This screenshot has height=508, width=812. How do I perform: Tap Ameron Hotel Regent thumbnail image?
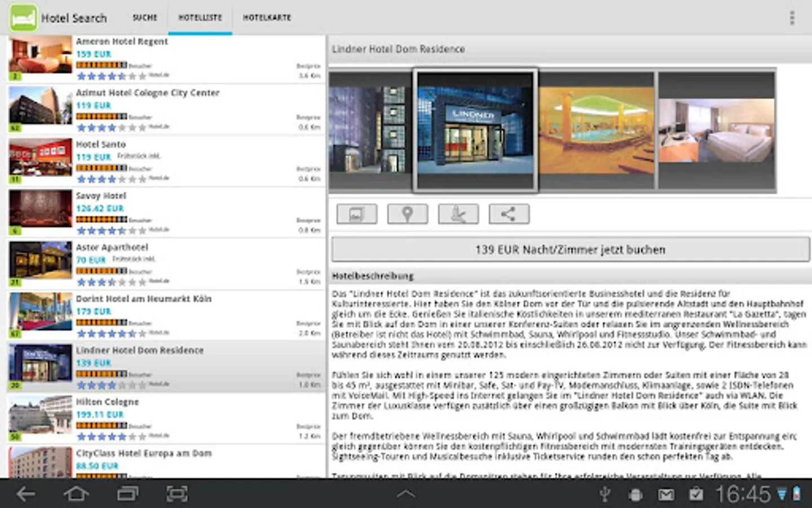point(40,56)
